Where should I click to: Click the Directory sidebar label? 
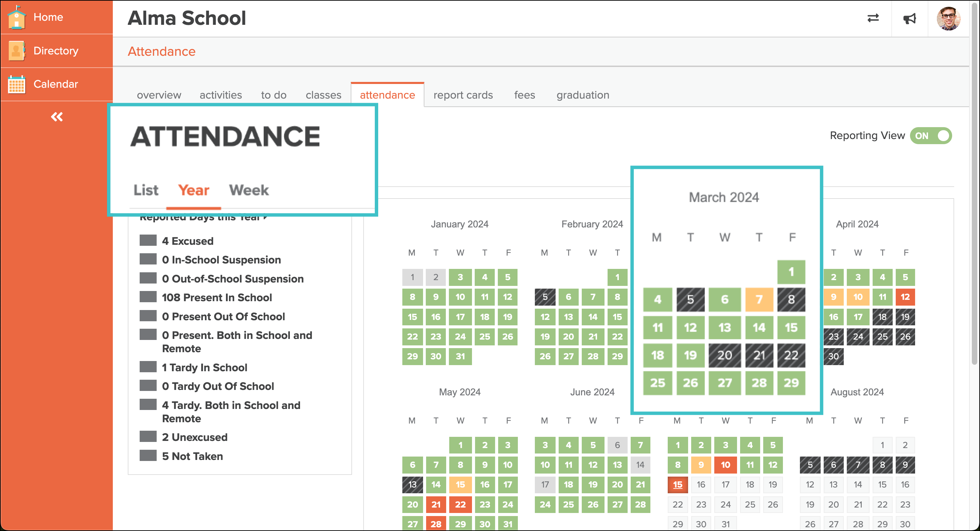point(56,51)
